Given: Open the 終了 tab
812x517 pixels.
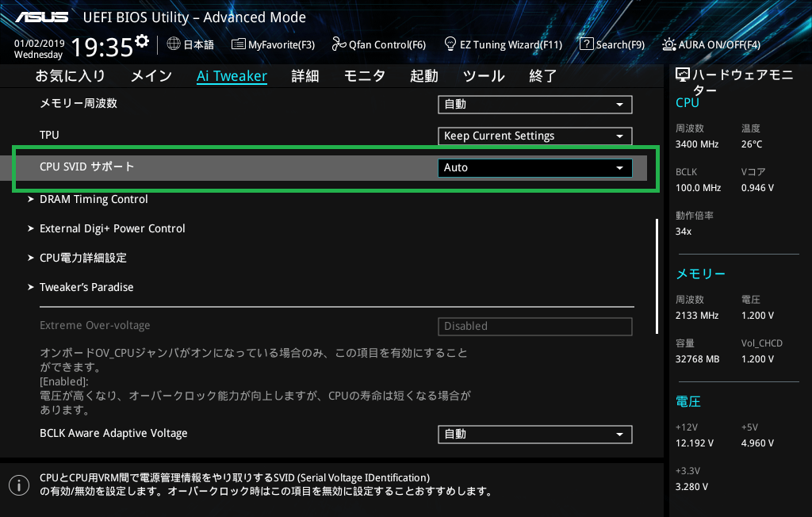Looking at the screenshot, I should [542, 76].
